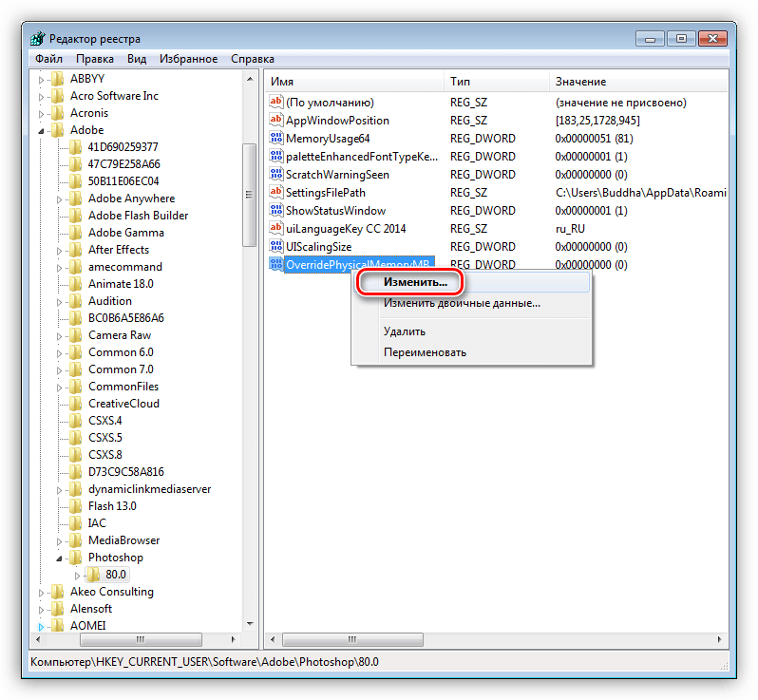Select the Adobe Gamma key
This screenshot has width=758, height=700.
click(126, 233)
